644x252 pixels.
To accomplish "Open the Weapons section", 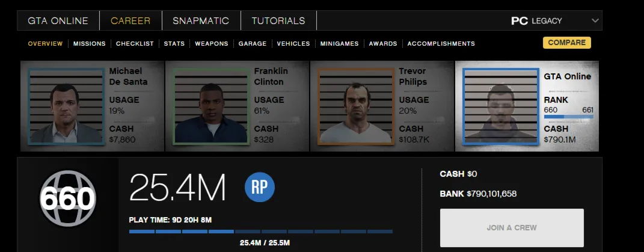I will (212, 43).
